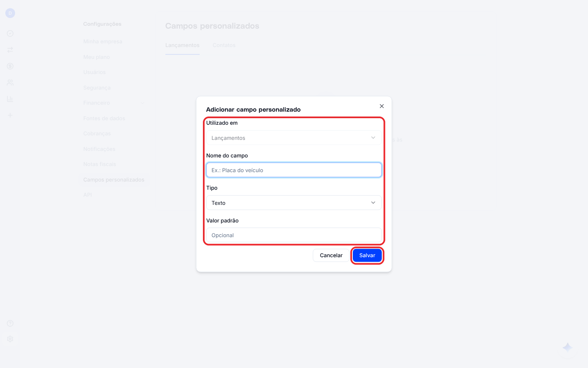Viewport: 588px width, 368px height.
Task: Go to Meu plano settings
Action: [97, 57]
